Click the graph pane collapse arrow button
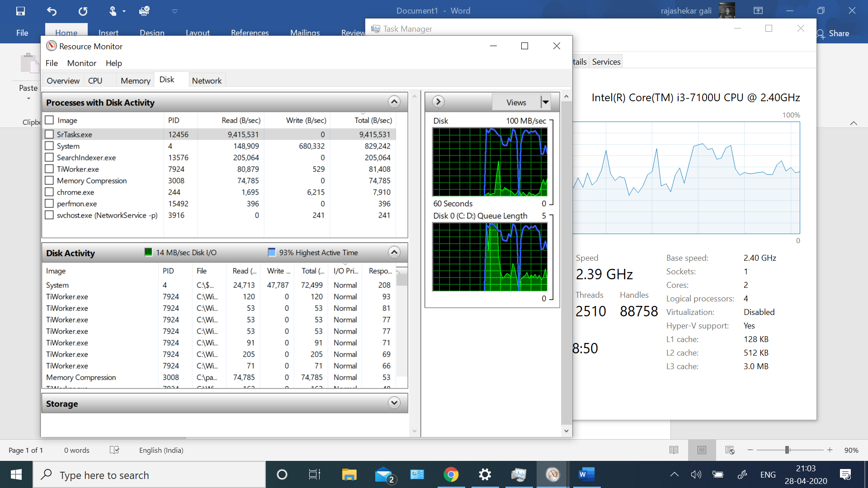 tap(438, 102)
